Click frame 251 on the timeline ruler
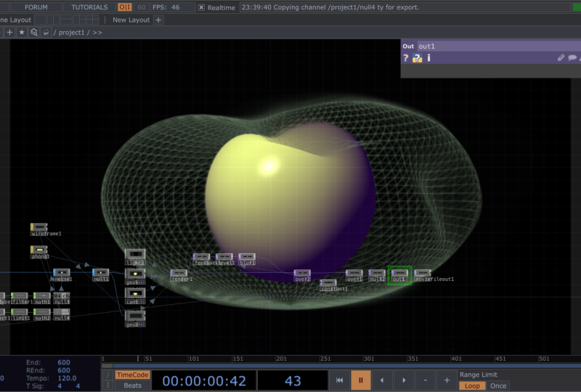The width and height of the screenshot is (581, 392). tap(325, 359)
